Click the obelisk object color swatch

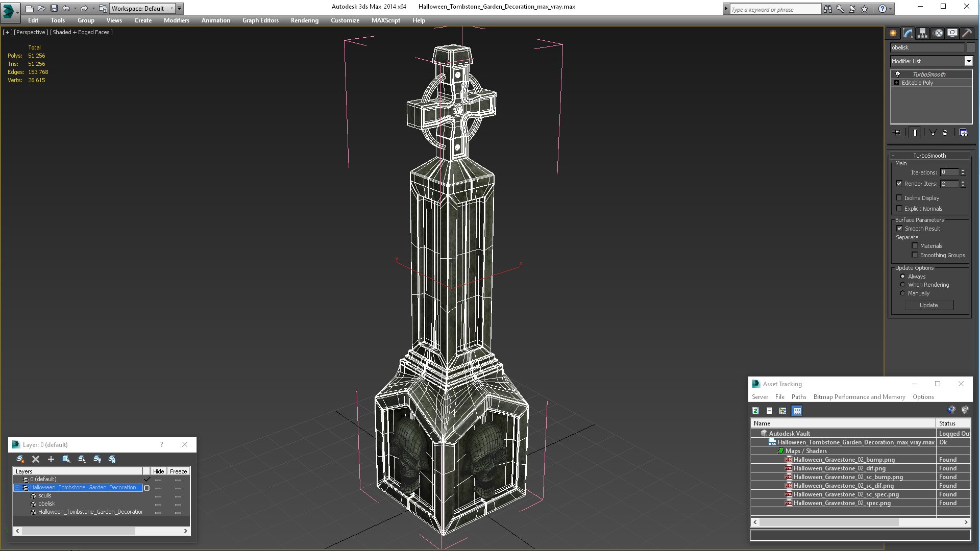click(x=970, y=47)
